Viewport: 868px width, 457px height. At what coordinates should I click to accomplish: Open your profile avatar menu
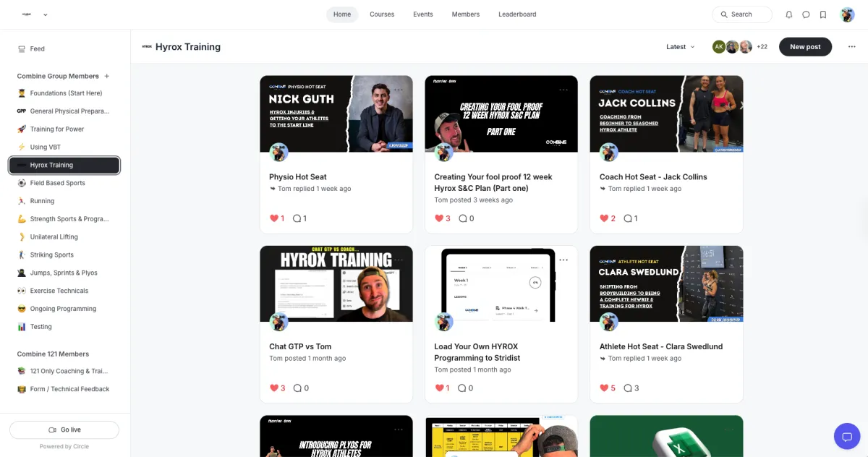tap(847, 14)
